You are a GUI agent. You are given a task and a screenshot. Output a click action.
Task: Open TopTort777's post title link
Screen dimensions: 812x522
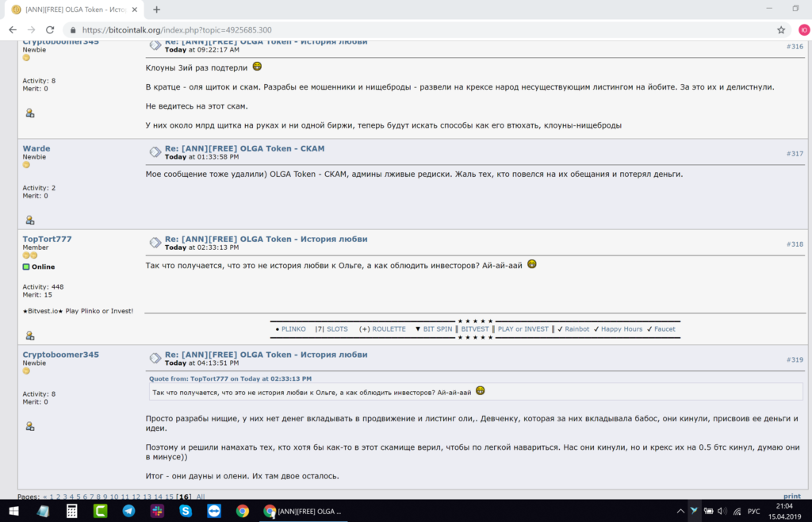coord(266,240)
